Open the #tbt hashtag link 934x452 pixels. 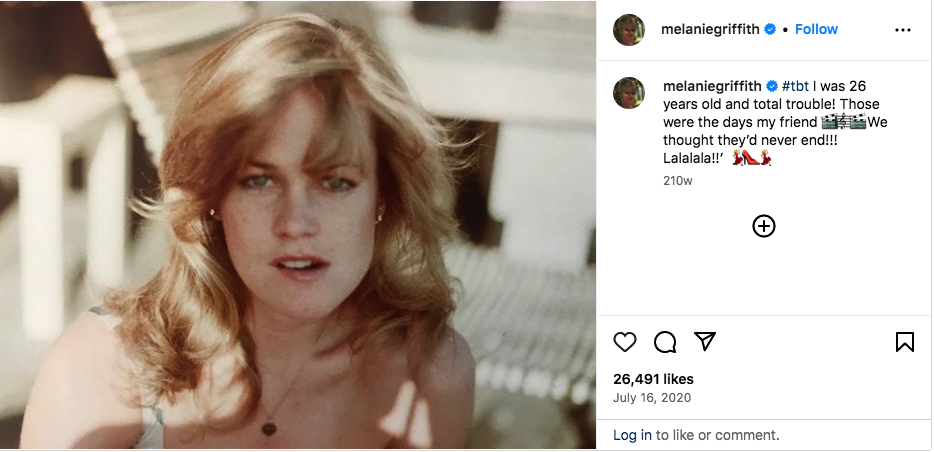pos(796,85)
